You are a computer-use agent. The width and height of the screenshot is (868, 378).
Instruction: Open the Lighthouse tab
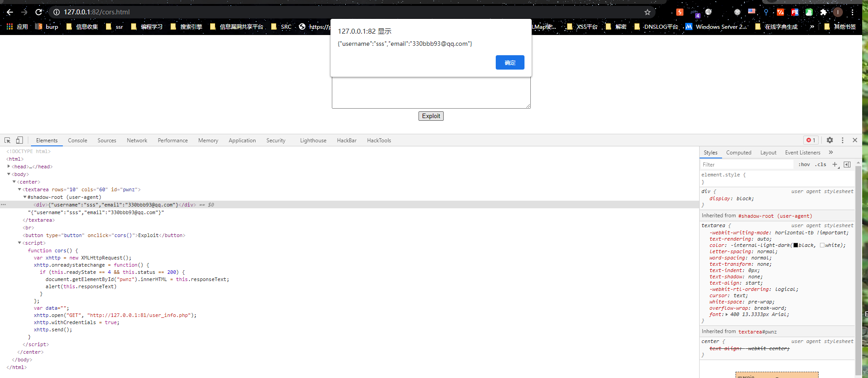pos(313,141)
